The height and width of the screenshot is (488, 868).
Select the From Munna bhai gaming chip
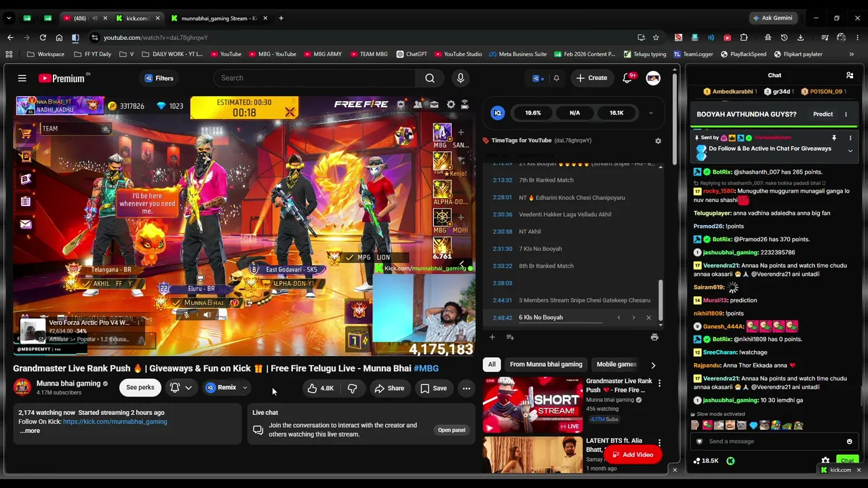[546, 365]
